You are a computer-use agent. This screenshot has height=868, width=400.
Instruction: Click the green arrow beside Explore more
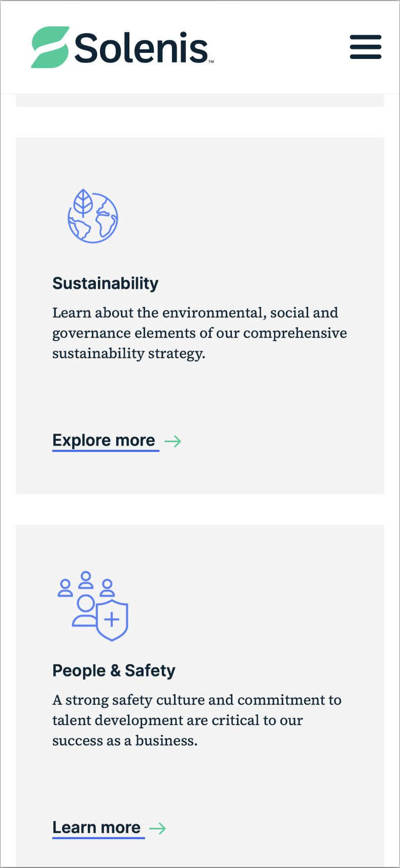click(173, 441)
